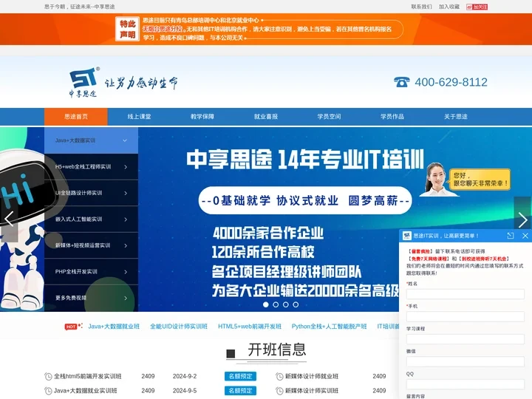Click 加入收藏 link in top bar
532x399 pixels.
(x=449, y=7)
